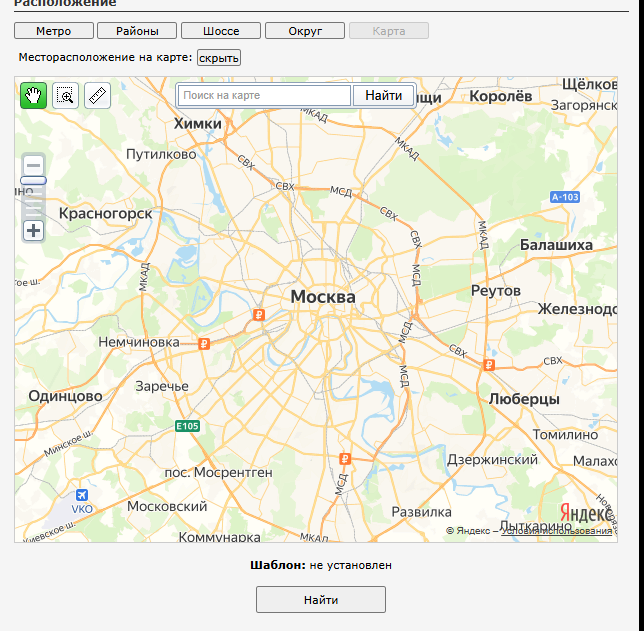Click the Дзержинский label on map
Viewport: 644px width, 631px height.
[492, 459]
